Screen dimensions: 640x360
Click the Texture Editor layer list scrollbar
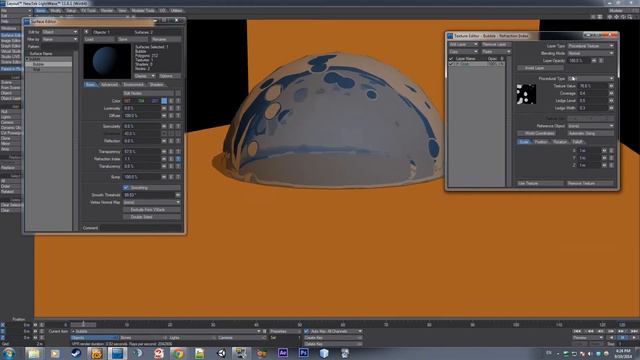[x=509, y=121]
